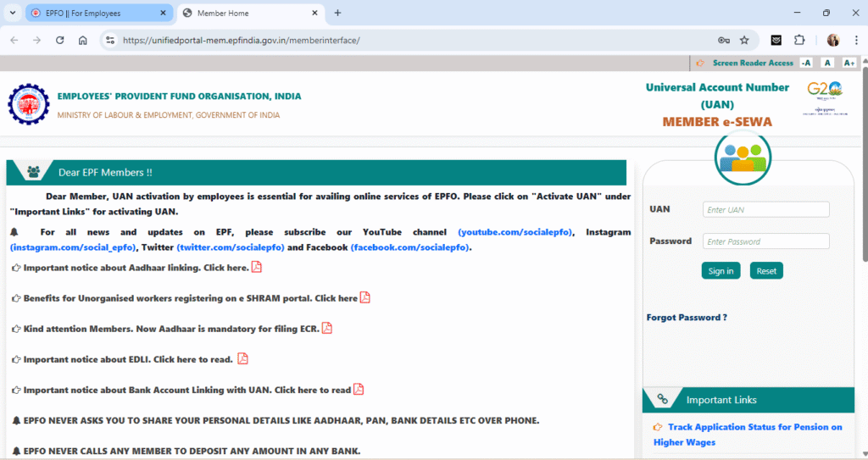This screenshot has width=868, height=460.
Task: Click the saved password key icon
Action: (x=723, y=40)
